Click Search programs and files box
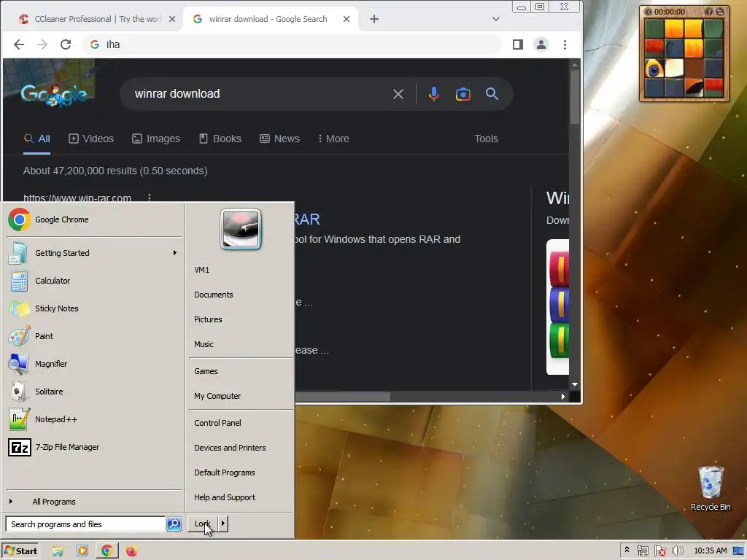 pos(86,524)
